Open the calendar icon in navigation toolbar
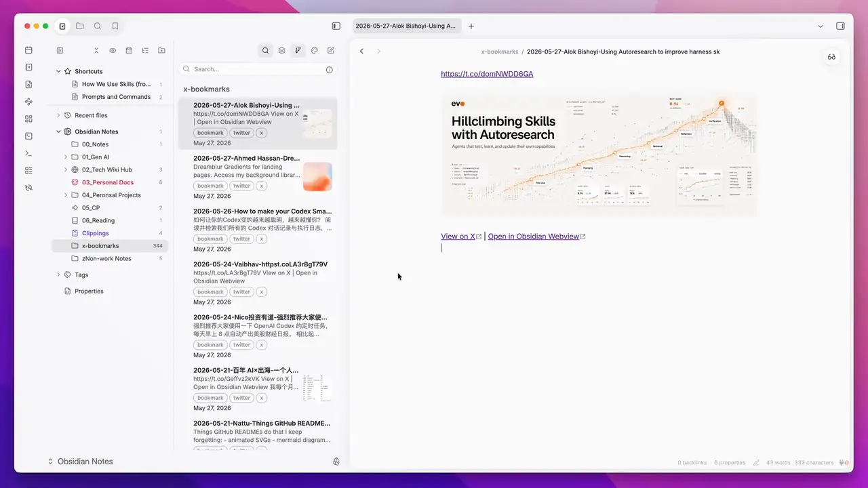Screen dimensions: 868x488 [129, 50]
